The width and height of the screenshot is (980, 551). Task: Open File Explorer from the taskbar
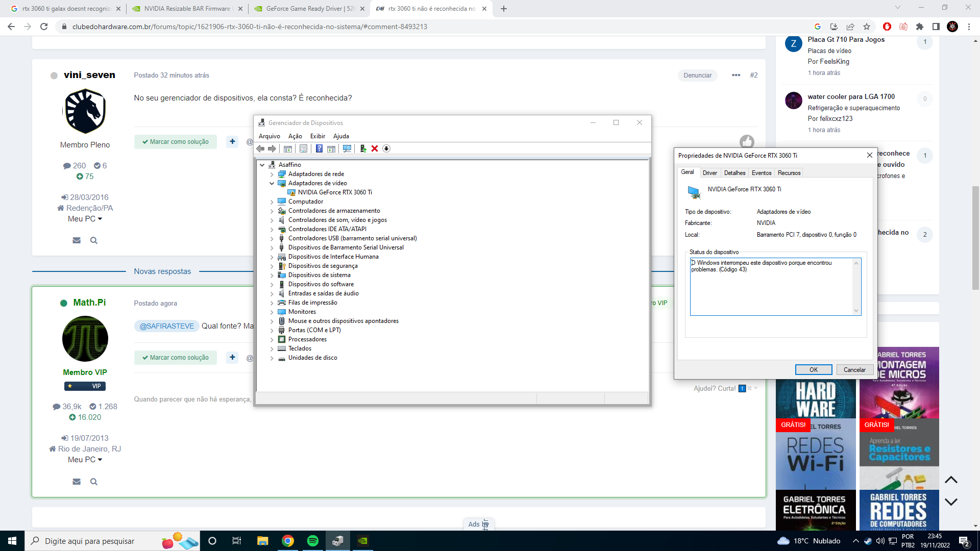point(262,541)
